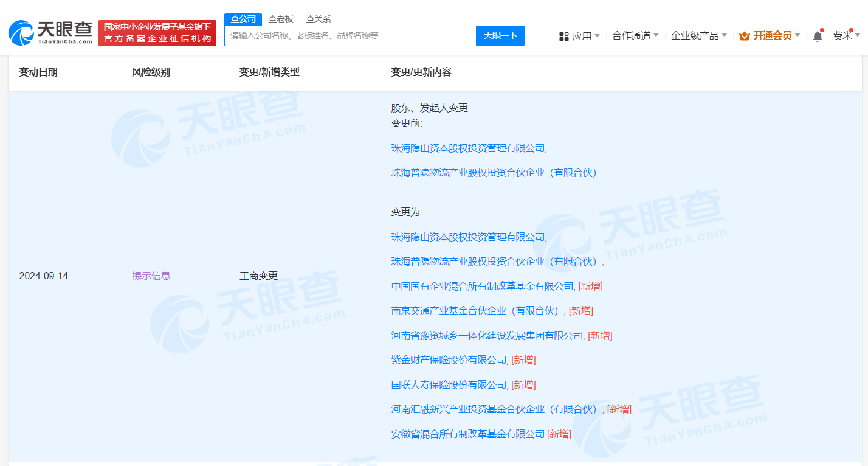Viewport: 868px width, 466px height.
Task: Open first 珠海隐山资本股权投资管理有限公司 link under 变更前
Action: pyautogui.click(x=468, y=148)
